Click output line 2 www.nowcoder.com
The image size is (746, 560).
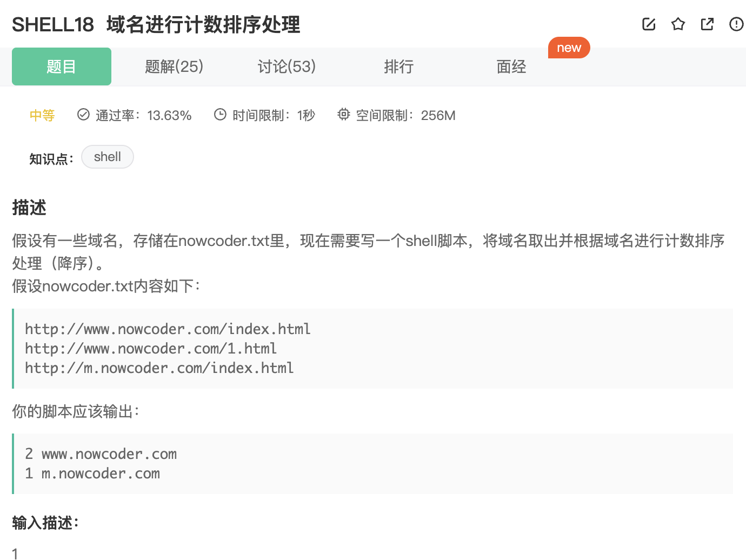[x=101, y=454]
